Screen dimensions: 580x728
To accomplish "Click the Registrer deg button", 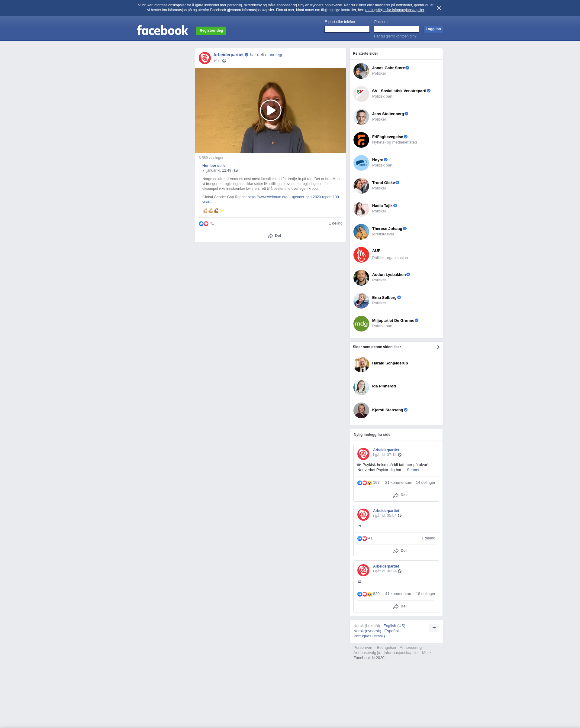I will click(211, 31).
